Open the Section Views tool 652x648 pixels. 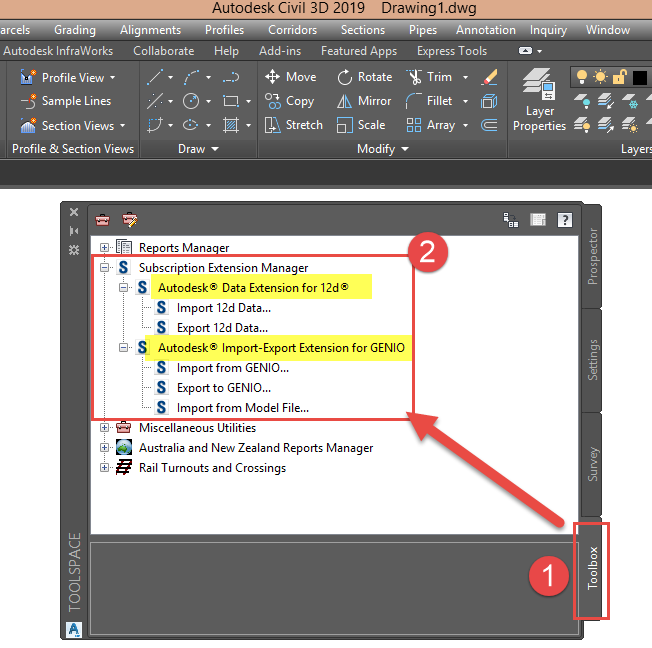pos(72,126)
